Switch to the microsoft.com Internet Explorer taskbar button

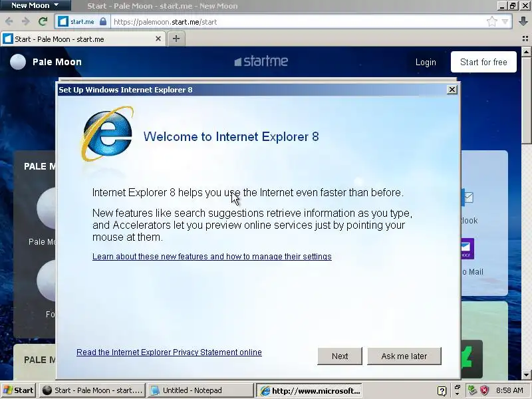[x=309, y=390]
